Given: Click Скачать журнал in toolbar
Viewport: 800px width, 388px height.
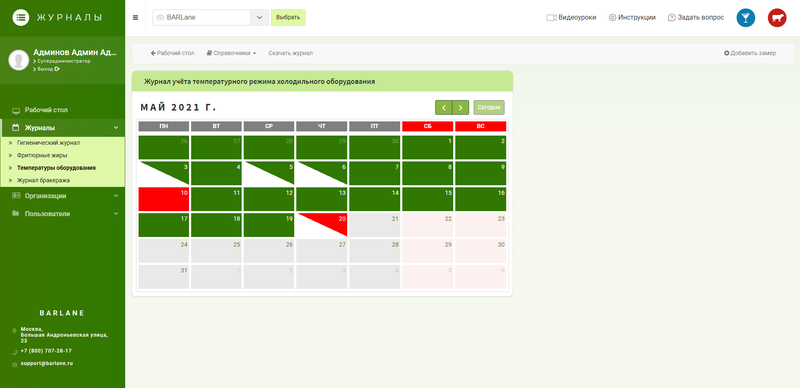Looking at the screenshot, I should (290, 53).
